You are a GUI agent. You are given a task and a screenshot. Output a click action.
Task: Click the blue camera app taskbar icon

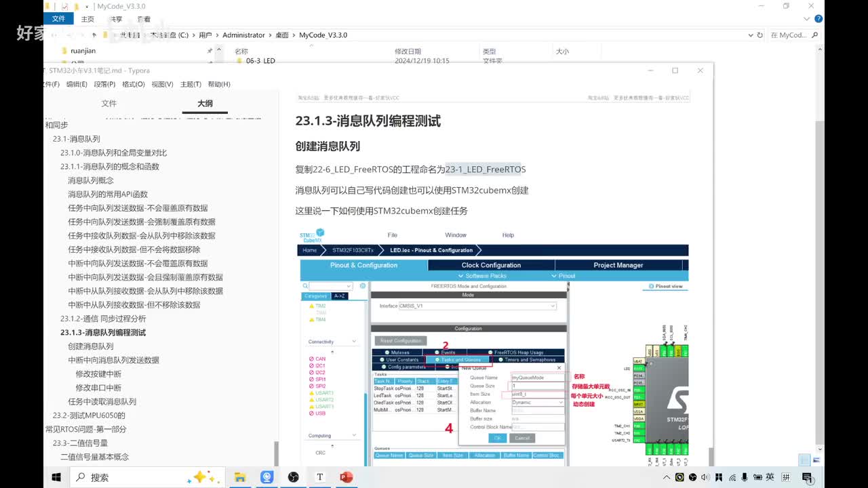click(x=267, y=477)
